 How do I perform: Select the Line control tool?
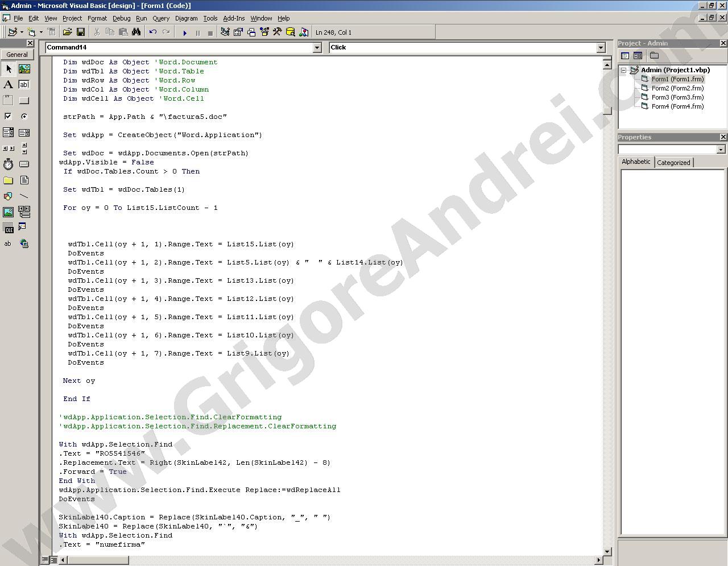[x=24, y=196]
